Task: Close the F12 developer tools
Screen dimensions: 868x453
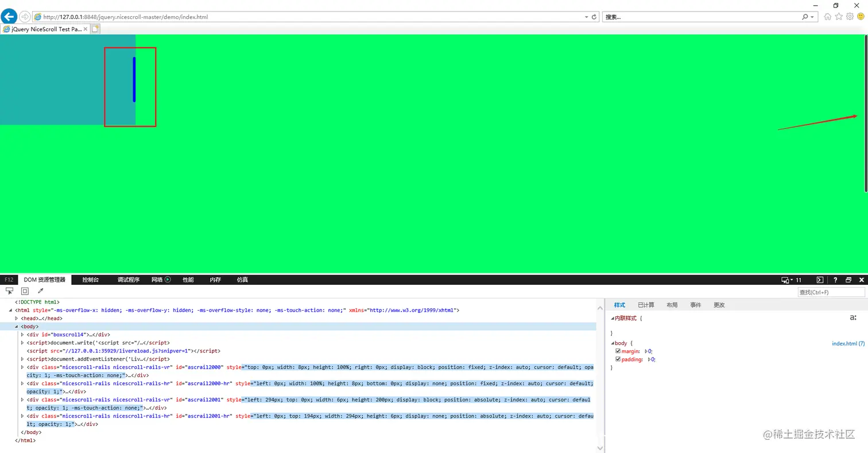Action: (862, 280)
